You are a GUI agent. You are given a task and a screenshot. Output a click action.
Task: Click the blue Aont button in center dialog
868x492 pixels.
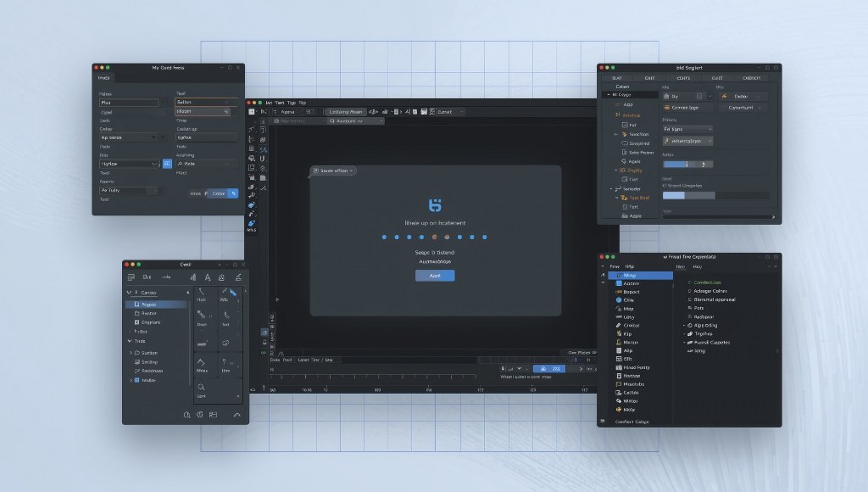coord(435,276)
